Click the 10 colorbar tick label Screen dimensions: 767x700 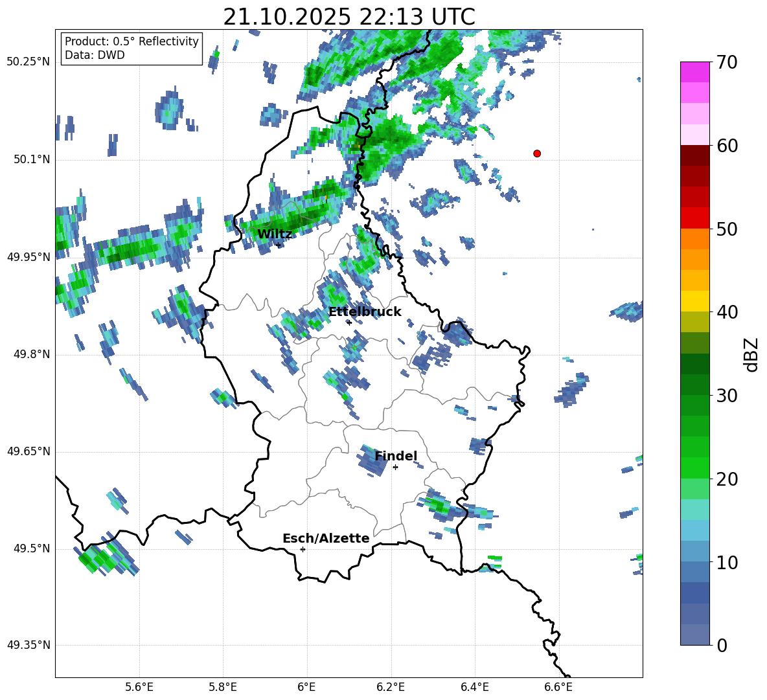point(727,562)
